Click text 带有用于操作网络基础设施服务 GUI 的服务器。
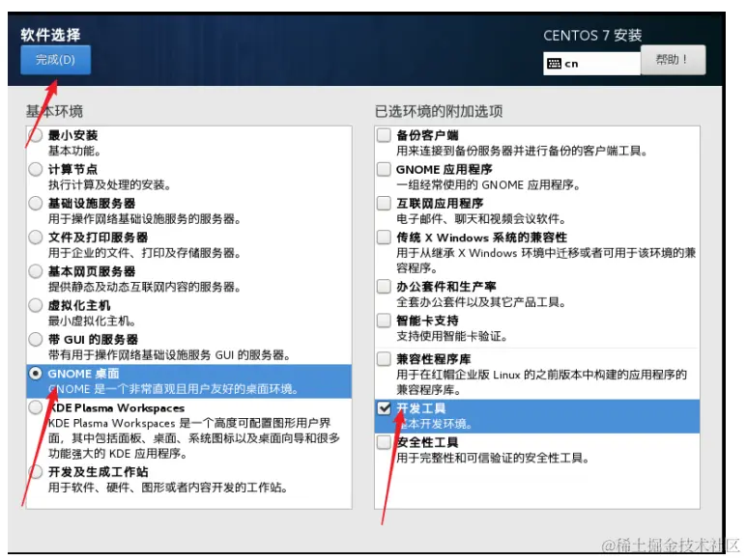The width and height of the screenshot is (746, 560). pos(169,355)
